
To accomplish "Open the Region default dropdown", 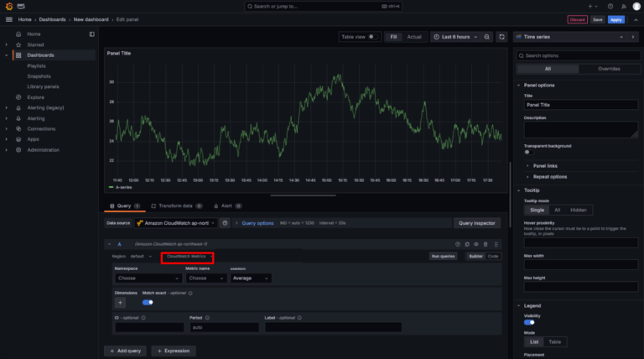I will click(141, 257).
